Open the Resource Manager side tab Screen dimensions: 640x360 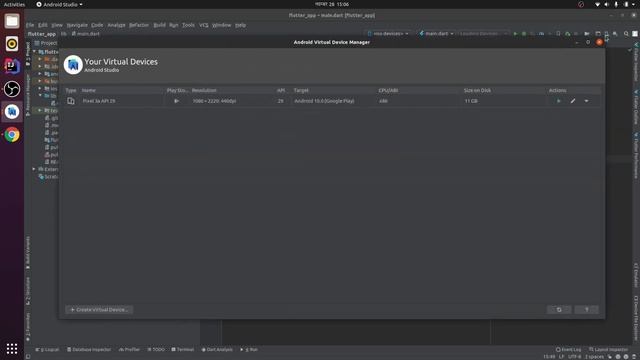pos(28,96)
